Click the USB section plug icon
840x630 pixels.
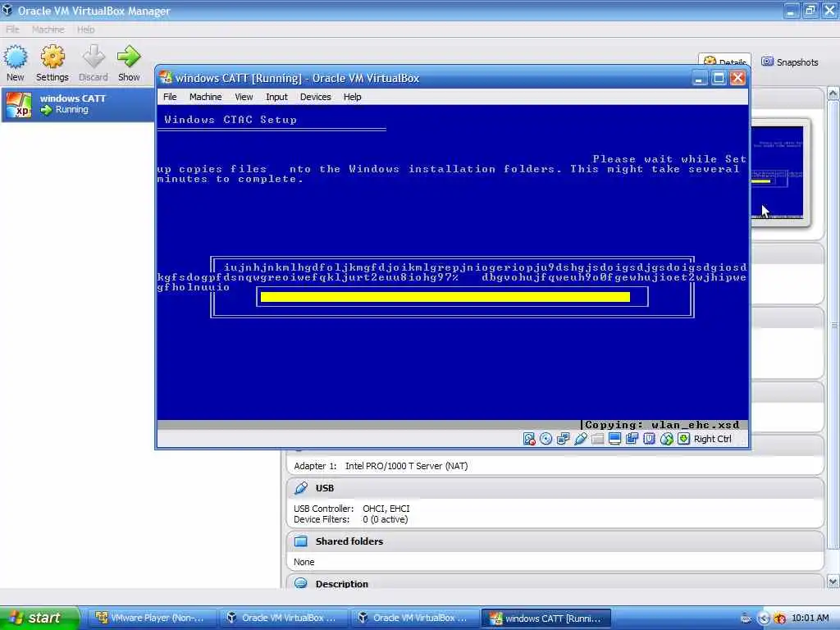(301, 487)
